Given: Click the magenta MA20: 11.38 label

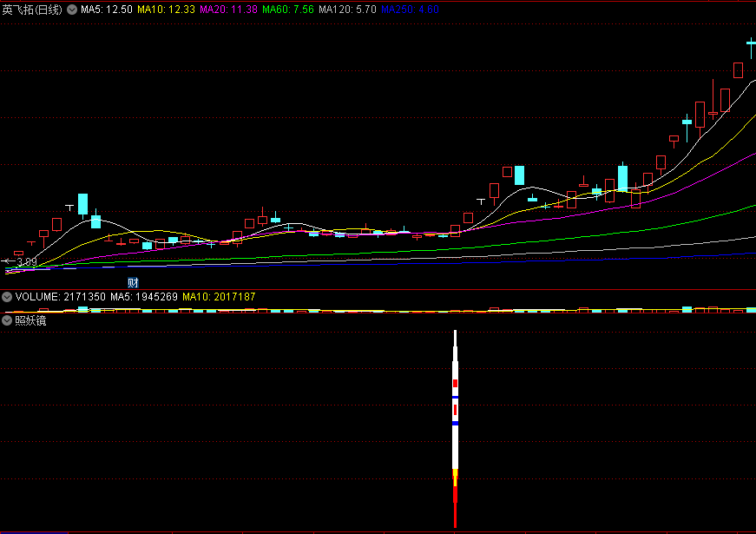Looking at the screenshot, I should [x=228, y=10].
